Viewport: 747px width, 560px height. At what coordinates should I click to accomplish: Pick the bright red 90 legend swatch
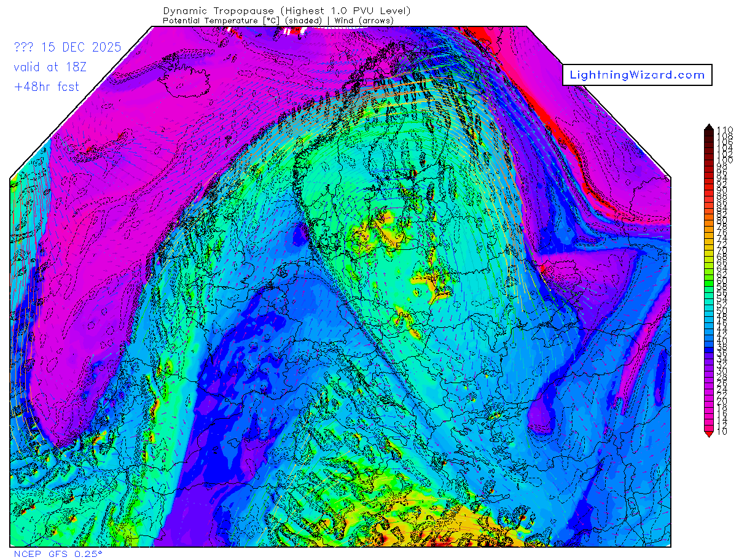(710, 190)
